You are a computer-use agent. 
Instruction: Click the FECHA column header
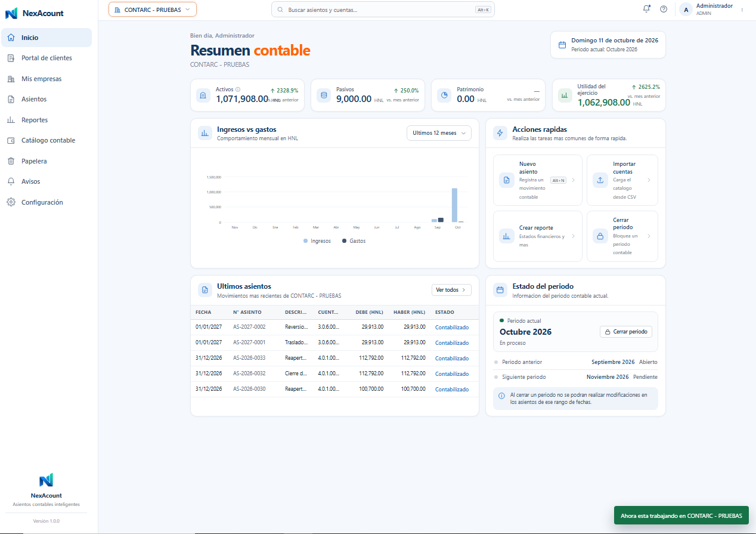click(203, 312)
